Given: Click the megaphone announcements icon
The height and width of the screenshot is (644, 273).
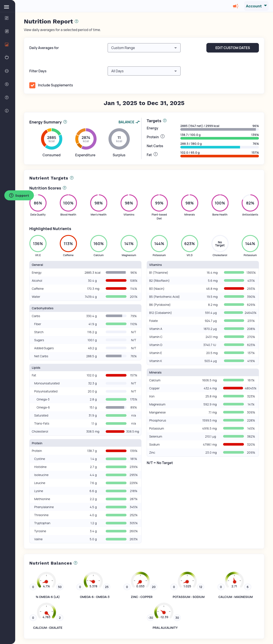Looking at the screenshot, I should [x=235, y=6].
